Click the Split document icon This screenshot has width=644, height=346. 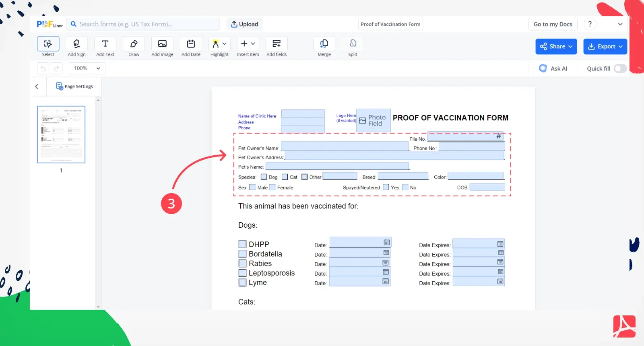(353, 43)
